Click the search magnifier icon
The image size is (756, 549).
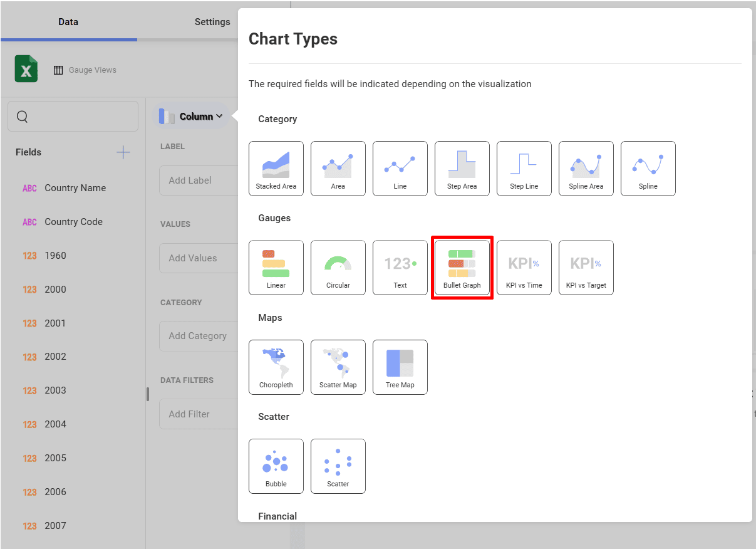point(23,117)
